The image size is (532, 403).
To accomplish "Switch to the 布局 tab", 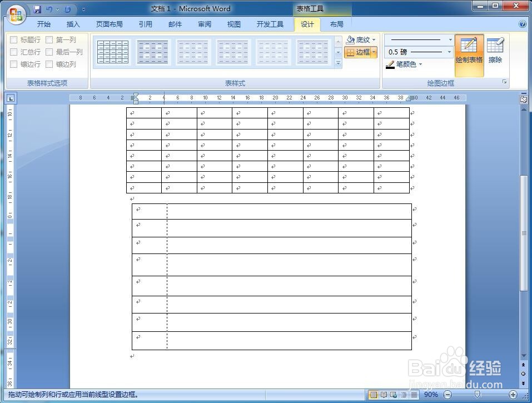I will pyautogui.click(x=337, y=24).
